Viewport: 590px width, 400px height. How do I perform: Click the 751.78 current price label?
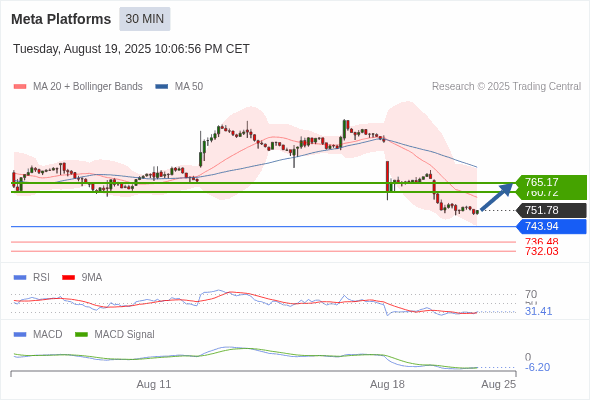pos(551,210)
